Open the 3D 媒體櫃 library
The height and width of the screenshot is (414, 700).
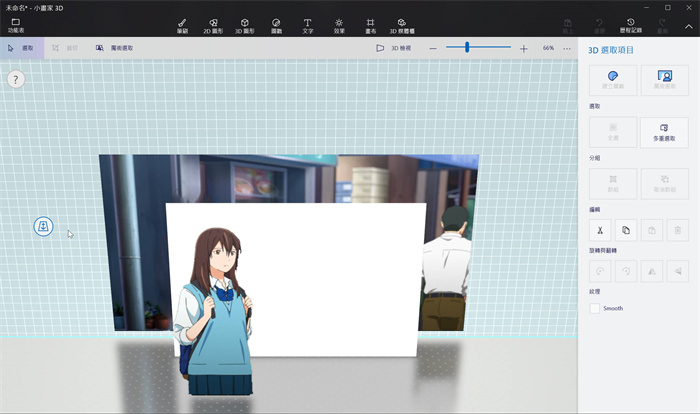pyautogui.click(x=402, y=24)
